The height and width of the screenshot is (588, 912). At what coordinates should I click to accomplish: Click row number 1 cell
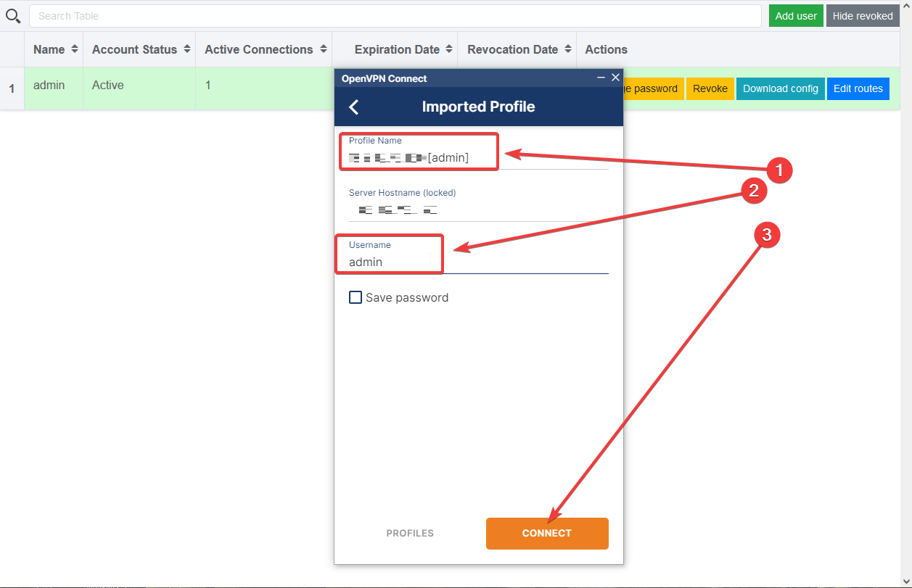(12, 88)
